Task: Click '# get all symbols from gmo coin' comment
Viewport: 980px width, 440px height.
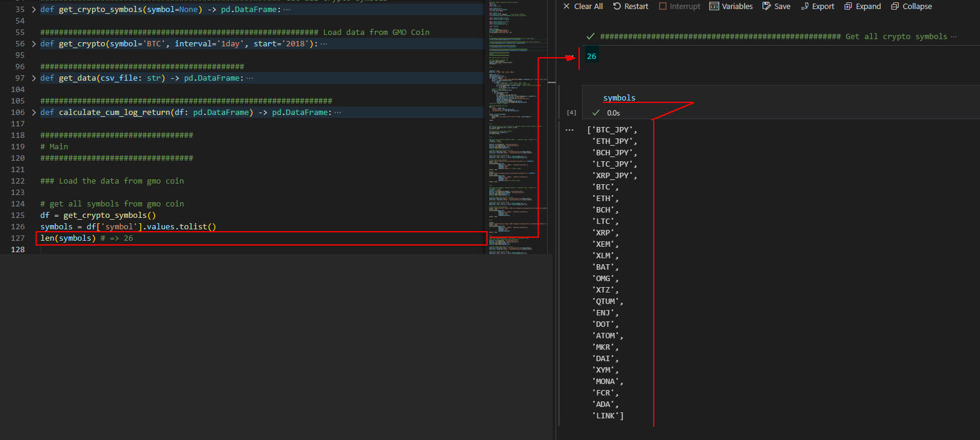Action: pos(112,204)
